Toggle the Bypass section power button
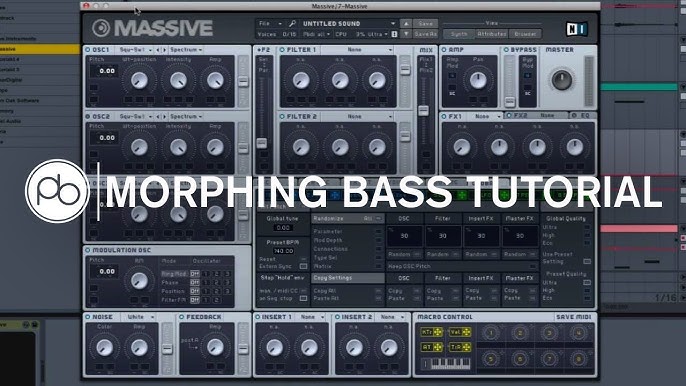 (x=506, y=50)
